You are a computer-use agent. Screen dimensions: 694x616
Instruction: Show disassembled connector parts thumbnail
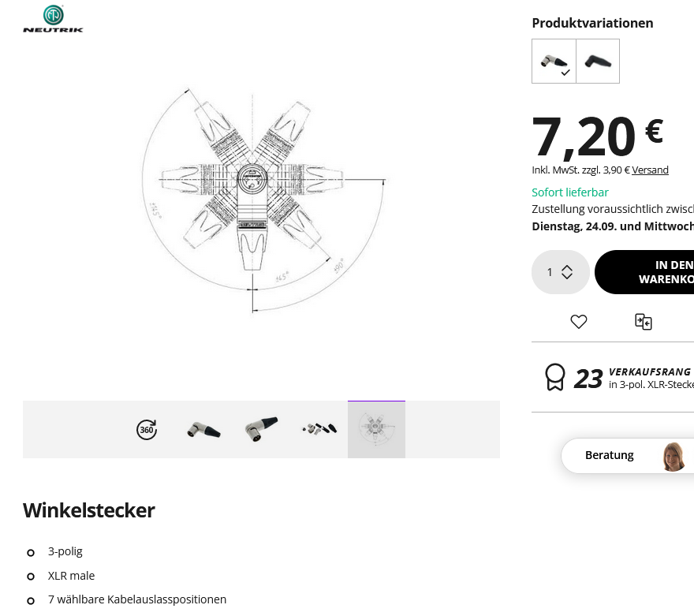(319, 430)
